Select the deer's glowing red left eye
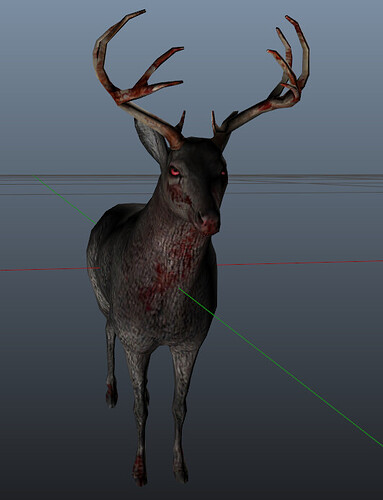 click(x=175, y=171)
